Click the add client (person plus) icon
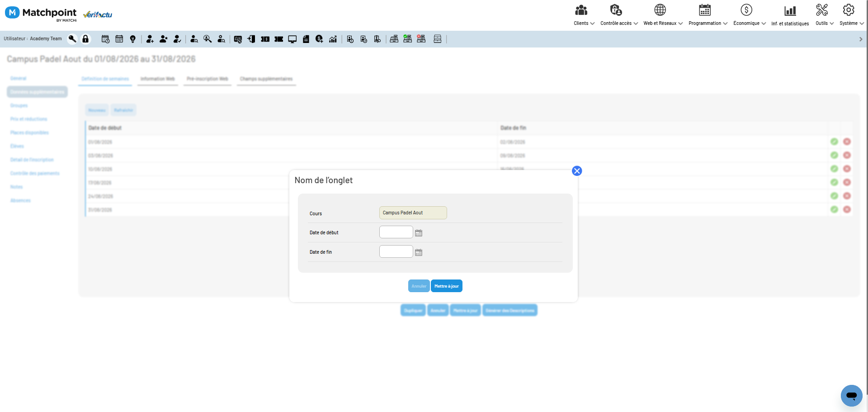Viewport: 868px width, 412px height. click(x=150, y=39)
